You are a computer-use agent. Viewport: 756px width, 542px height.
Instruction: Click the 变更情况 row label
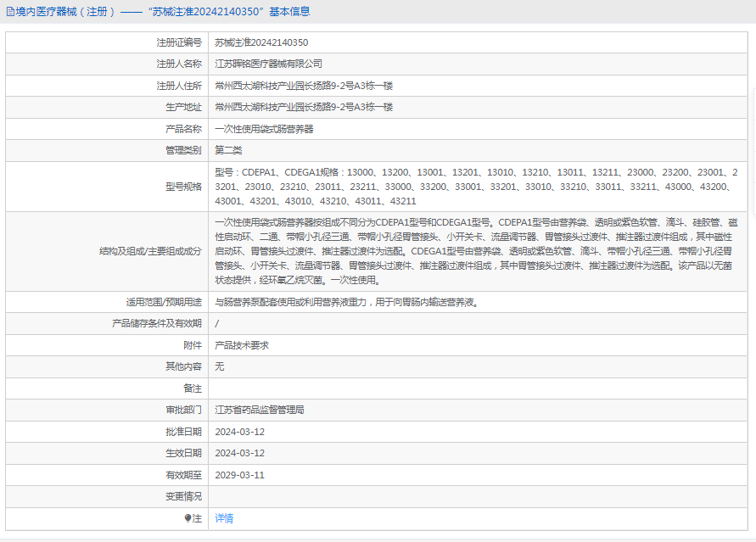[x=183, y=496]
